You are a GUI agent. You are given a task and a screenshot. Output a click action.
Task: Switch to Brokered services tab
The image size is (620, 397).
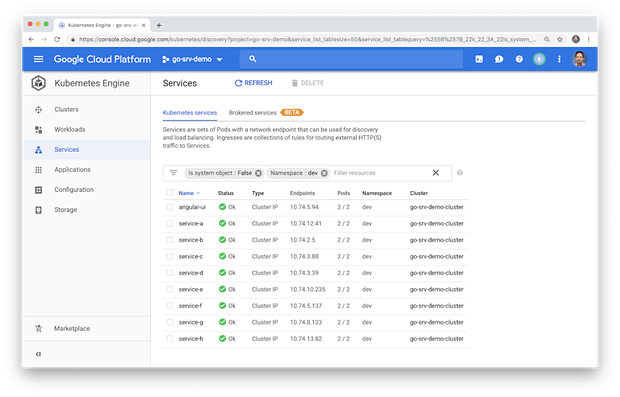pyautogui.click(x=252, y=113)
